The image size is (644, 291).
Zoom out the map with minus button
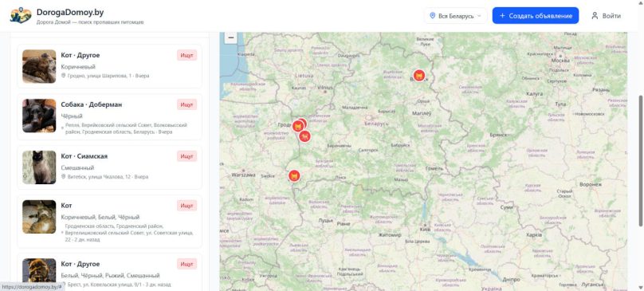(x=231, y=37)
